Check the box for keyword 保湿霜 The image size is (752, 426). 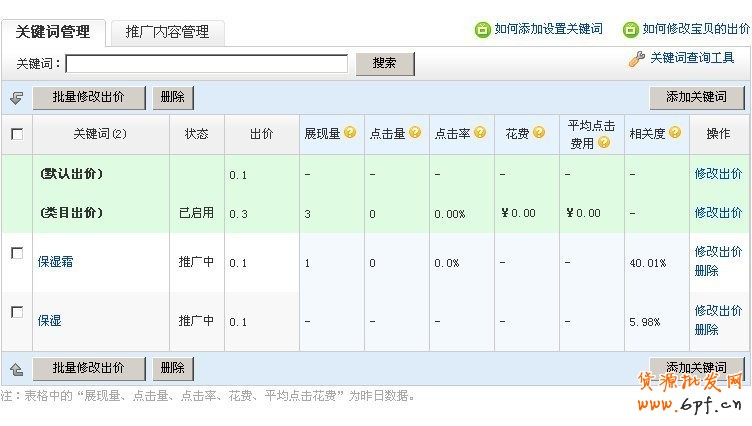[17, 254]
